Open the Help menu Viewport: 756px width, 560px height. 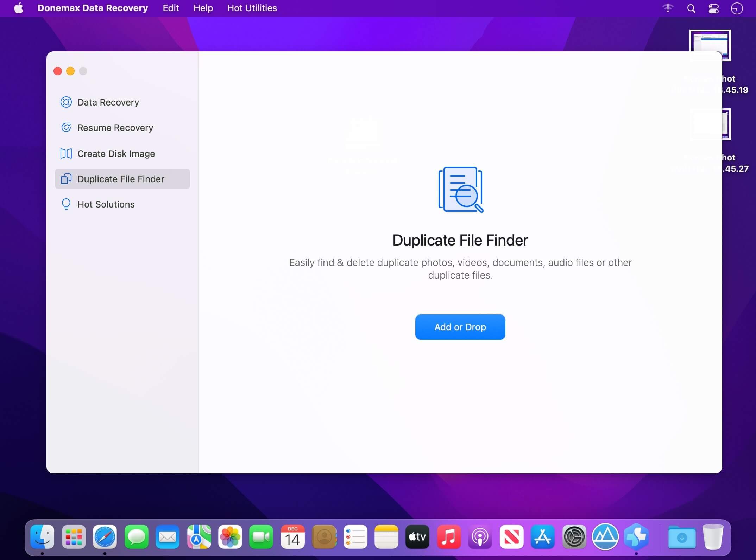203,8
